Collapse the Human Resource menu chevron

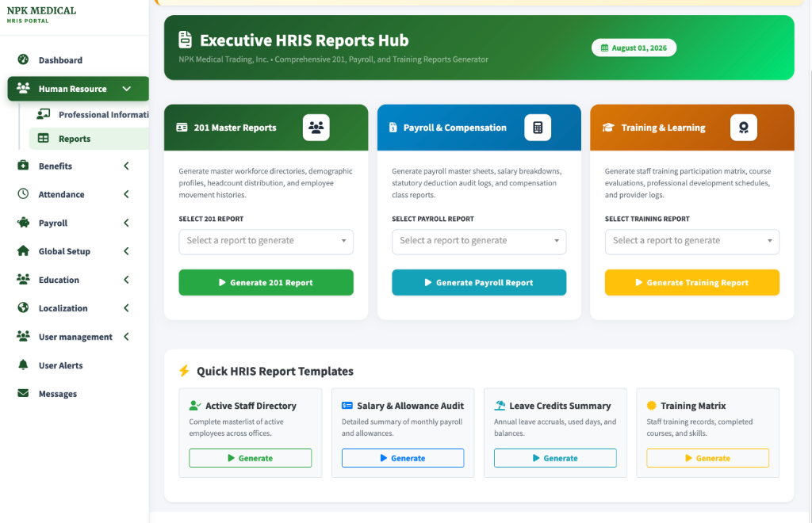click(x=126, y=89)
